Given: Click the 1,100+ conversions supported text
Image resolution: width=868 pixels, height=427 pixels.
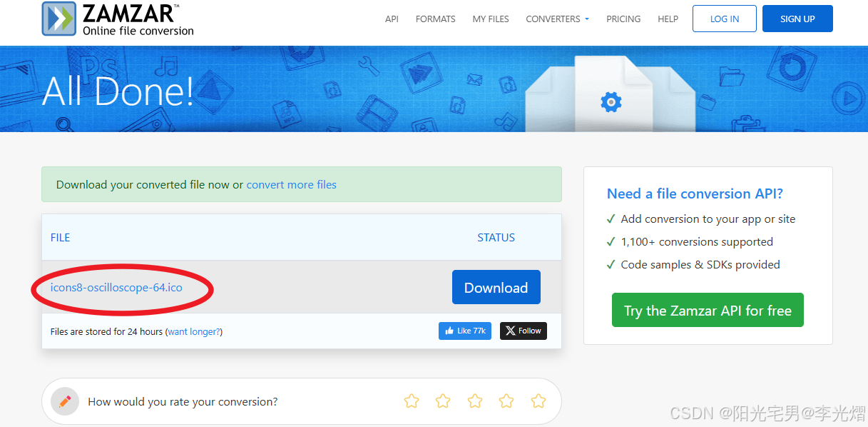Looking at the screenshot, I should [x=697, y=241].
